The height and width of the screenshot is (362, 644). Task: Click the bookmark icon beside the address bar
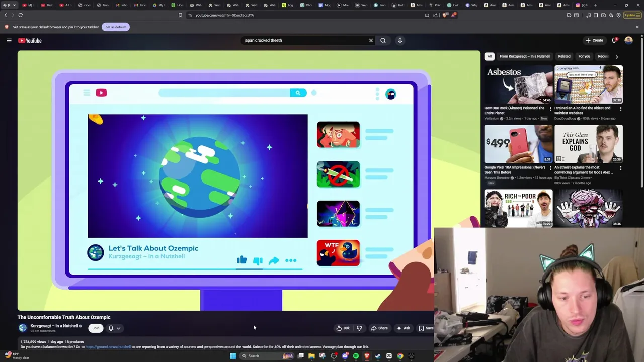(180, 15)
